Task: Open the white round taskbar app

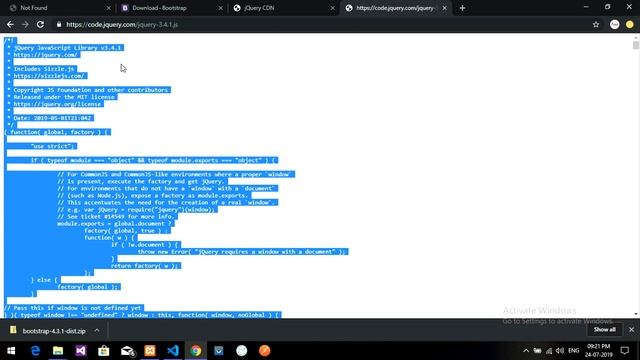Action: (242, 351)
